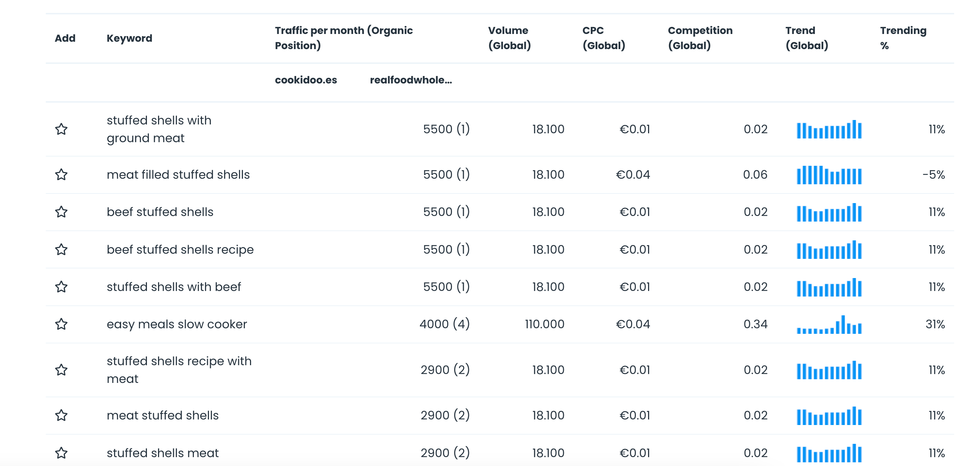
Task: Star the 'beef stuffed shells recipe' row
Action: [61, 250]
